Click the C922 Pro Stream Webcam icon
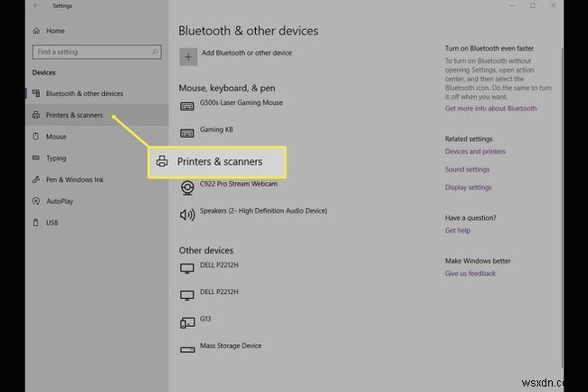 click(x=187, y=187)
